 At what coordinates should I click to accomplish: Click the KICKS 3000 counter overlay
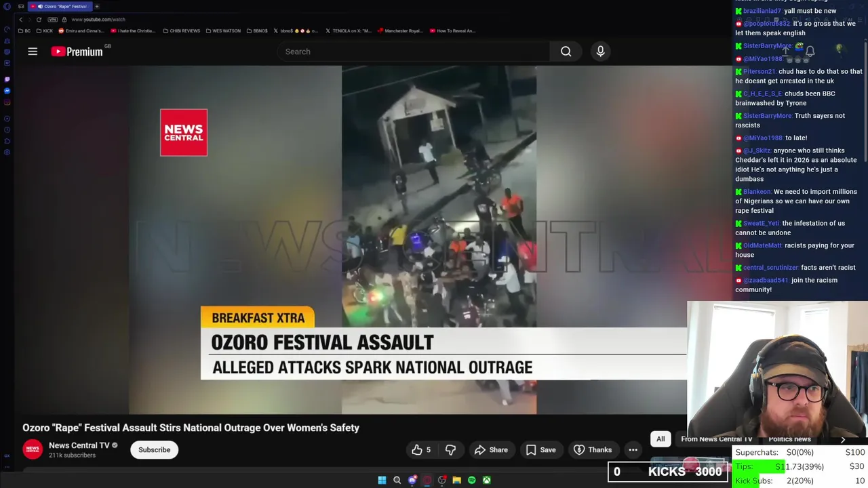(x=667, y=472)
